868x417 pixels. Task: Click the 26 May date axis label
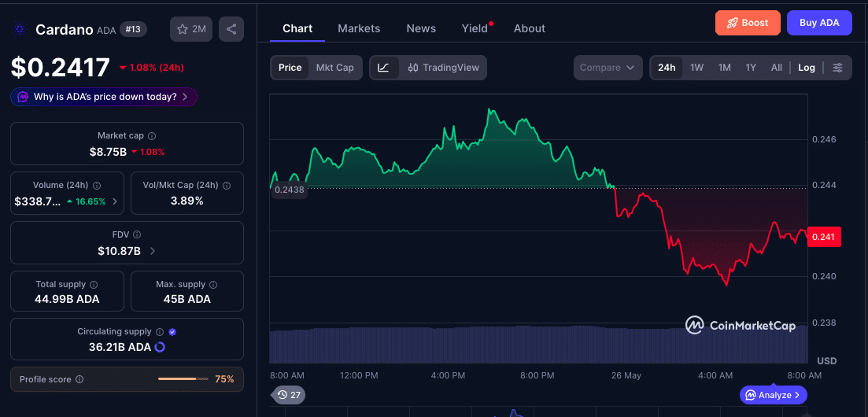[626, 375]
